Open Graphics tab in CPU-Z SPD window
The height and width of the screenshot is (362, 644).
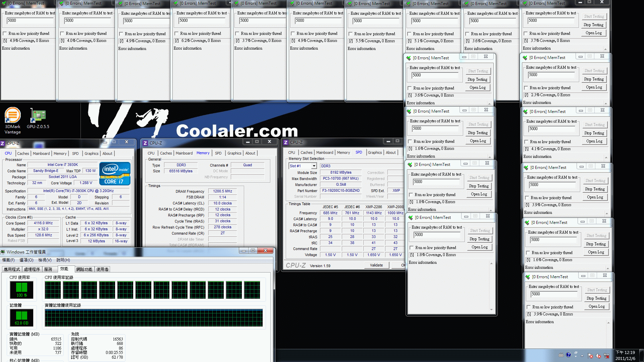[x=375, y=153]
